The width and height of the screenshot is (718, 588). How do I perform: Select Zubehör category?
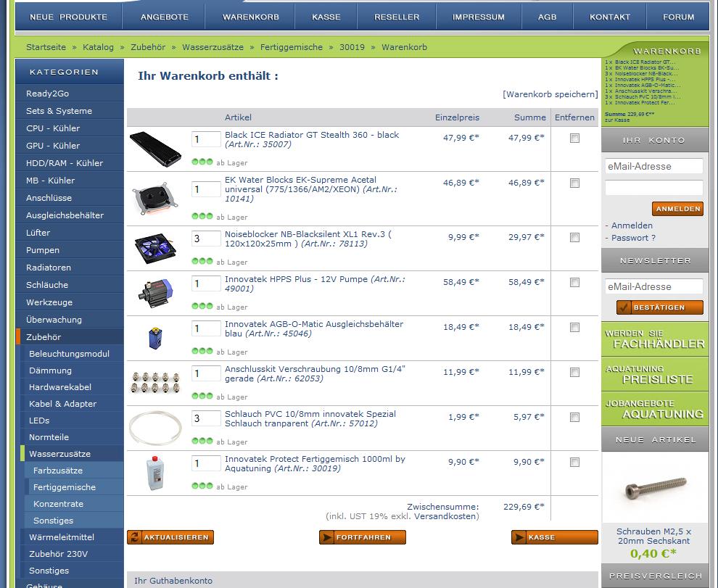[x=70, y=337]
